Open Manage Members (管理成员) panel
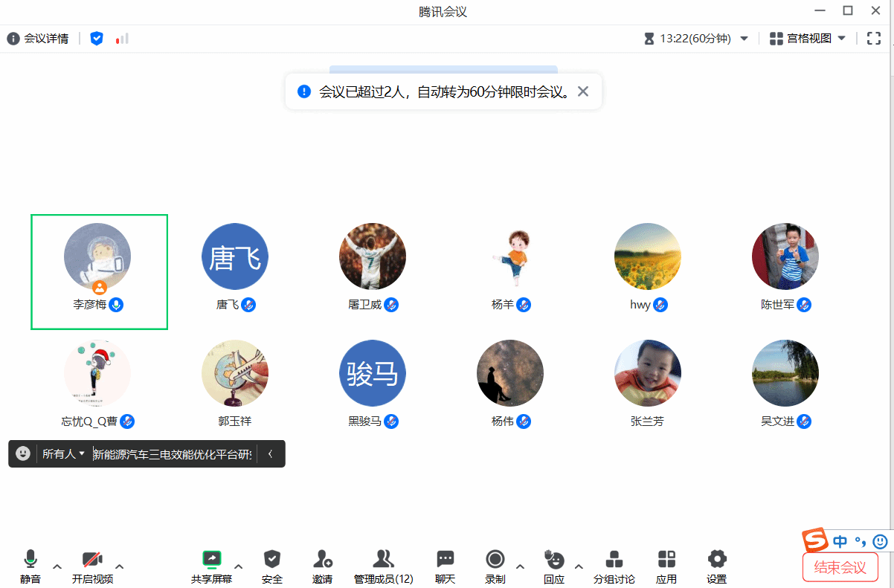The height and width of the screenshot is (588, 894). click(383, 560)
